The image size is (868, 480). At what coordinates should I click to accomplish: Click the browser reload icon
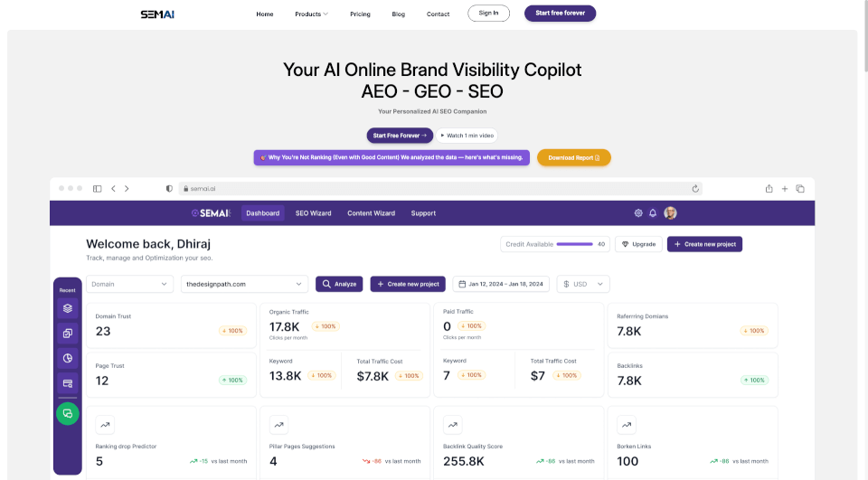point(695,189)
